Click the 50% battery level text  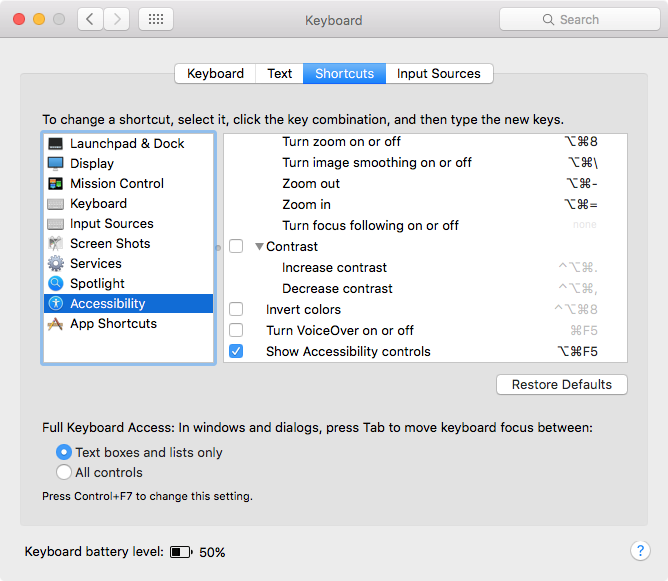click(212, 552)
